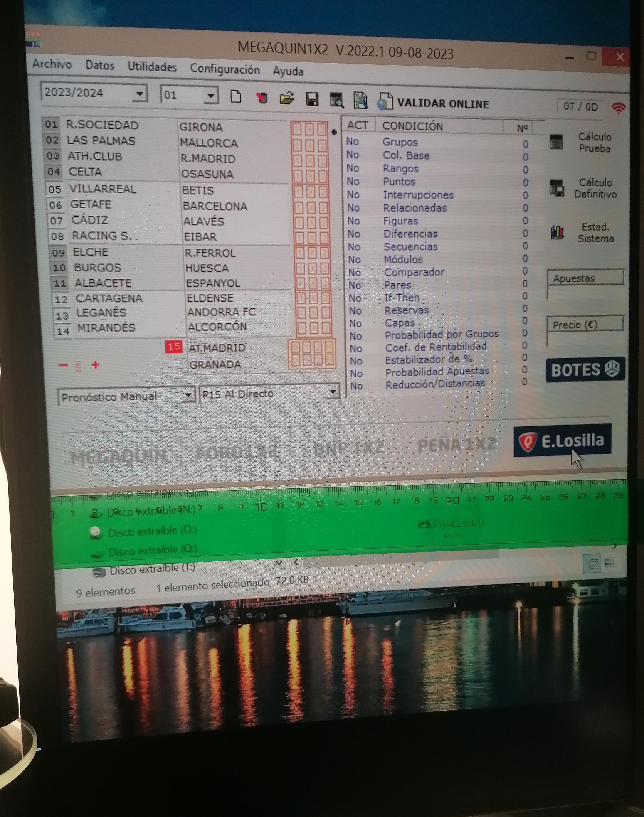Click the trash bin delete icon

point(262,98)
